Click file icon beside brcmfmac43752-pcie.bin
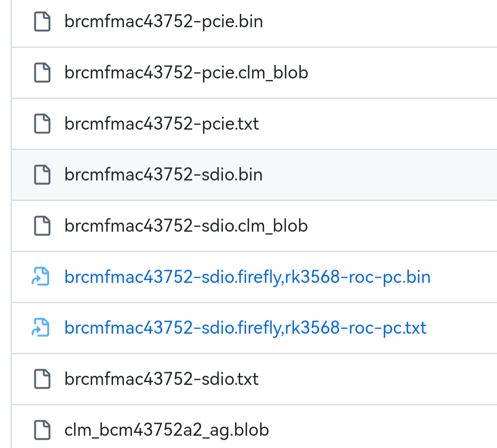The image size is (497, 448). [x=42, y=22]
